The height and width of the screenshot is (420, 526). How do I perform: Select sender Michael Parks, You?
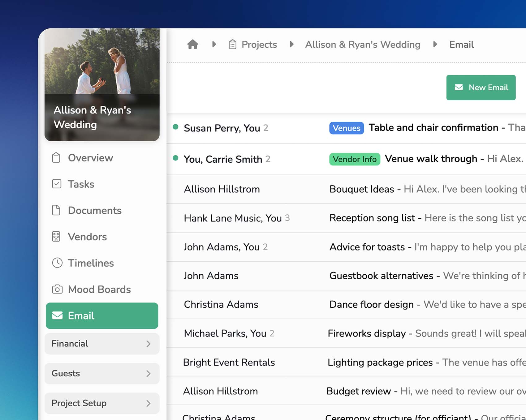(x=225, y=333)
